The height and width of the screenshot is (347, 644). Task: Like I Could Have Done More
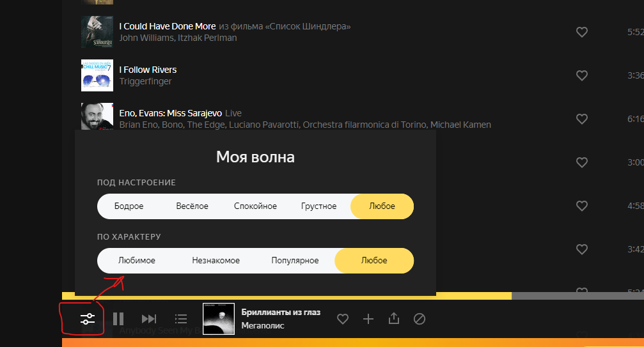[581, 32]
